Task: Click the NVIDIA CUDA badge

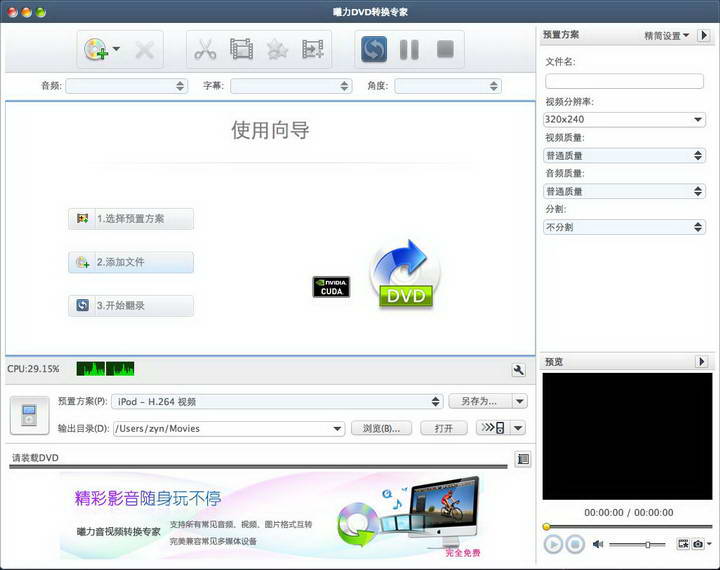Action: [x=331, y=287]
